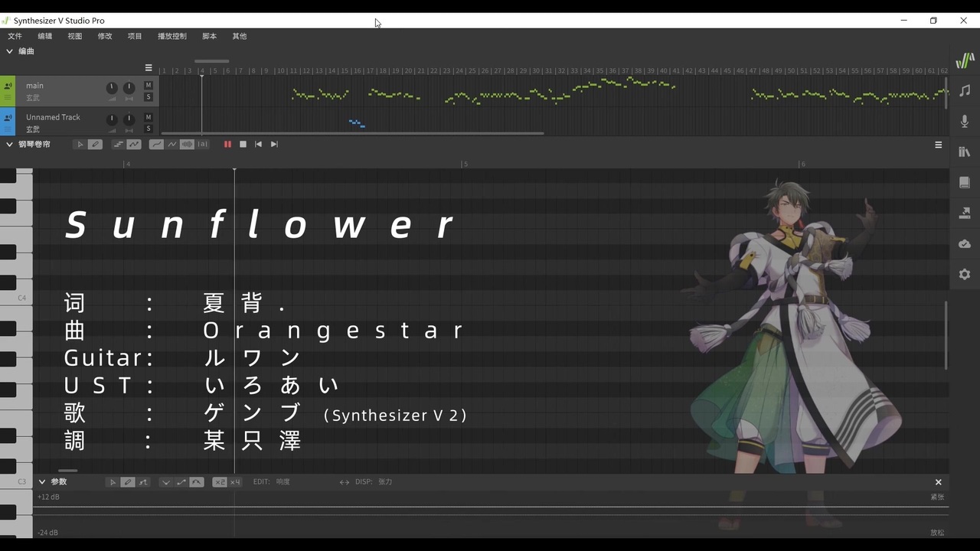Viewport: 980px width, 551px height.
Task: Click the Unnamed Track pan knob
Action: coord(129,120)
